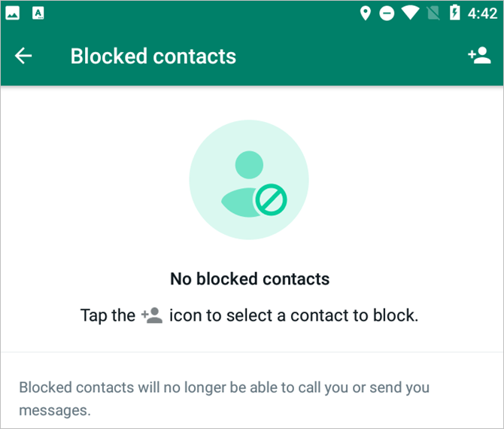Tap the footer note about calls and messages
This screenshot has width=504, height=429.
pos(224,399)
